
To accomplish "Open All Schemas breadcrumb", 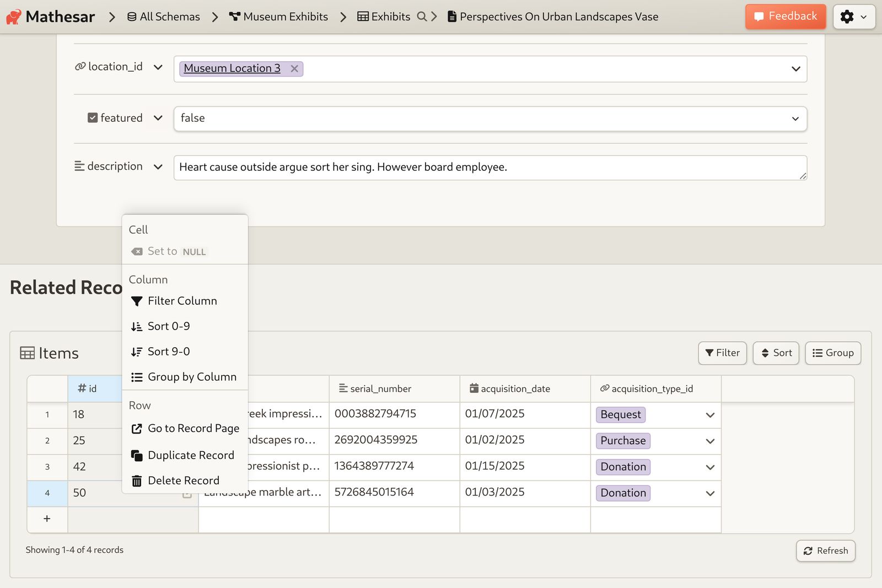I will pos(164,17).
